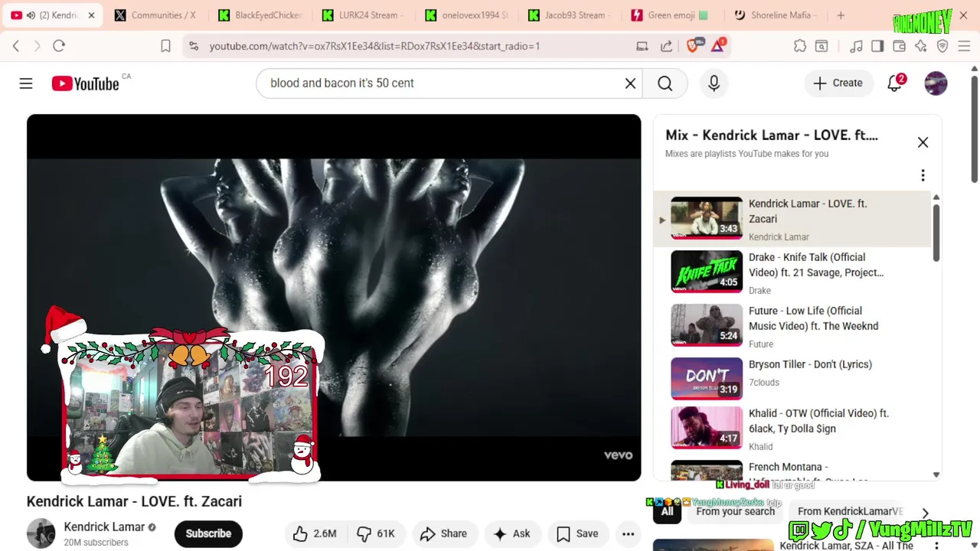This screenshot has height=551, width=980.
Task: Select Bryson Tiller - Don't (Lyrics)
Action: tap(792, 379)
